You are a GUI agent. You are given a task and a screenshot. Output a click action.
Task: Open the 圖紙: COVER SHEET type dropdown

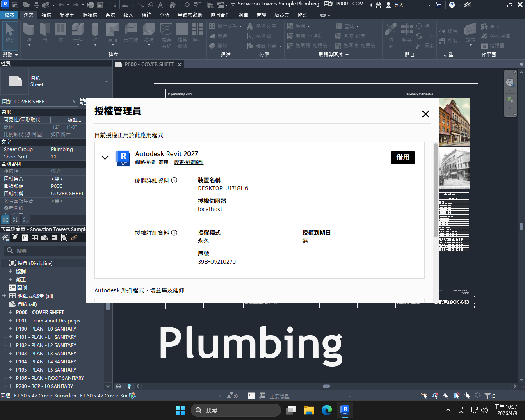coord(74,102)
